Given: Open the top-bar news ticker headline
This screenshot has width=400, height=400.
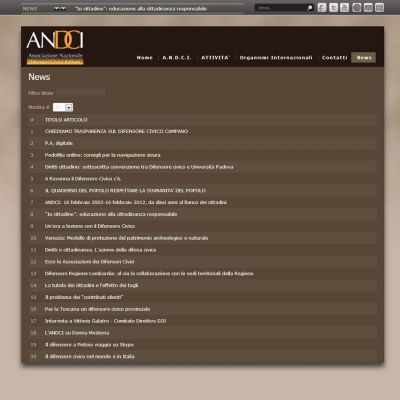Looking at the screenshot, I should [x=141, y=9].
